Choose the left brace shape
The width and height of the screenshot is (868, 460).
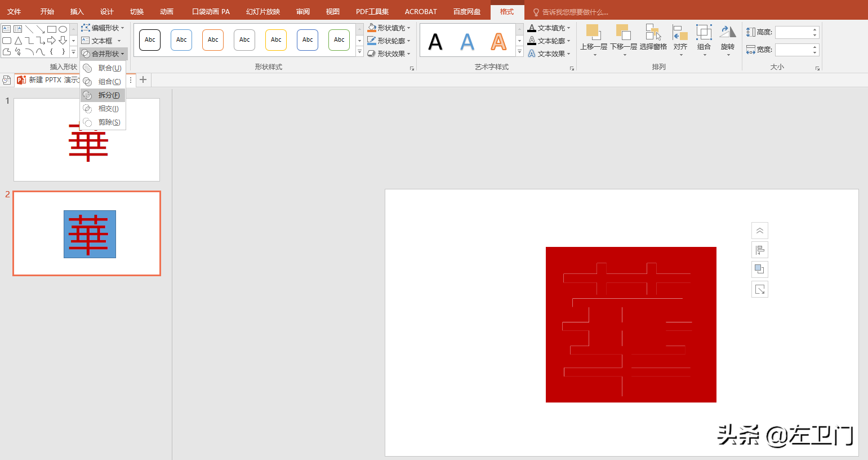tap(52, 51)
